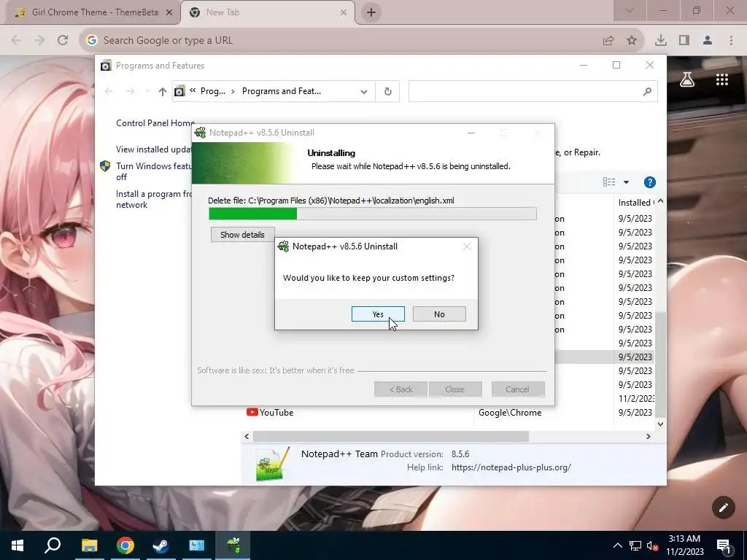Image resolution: width=747 pixels, height=560 pixels.
Task: Reload the Chrome page
Action: pyautogui.click(x=63, y=40)
